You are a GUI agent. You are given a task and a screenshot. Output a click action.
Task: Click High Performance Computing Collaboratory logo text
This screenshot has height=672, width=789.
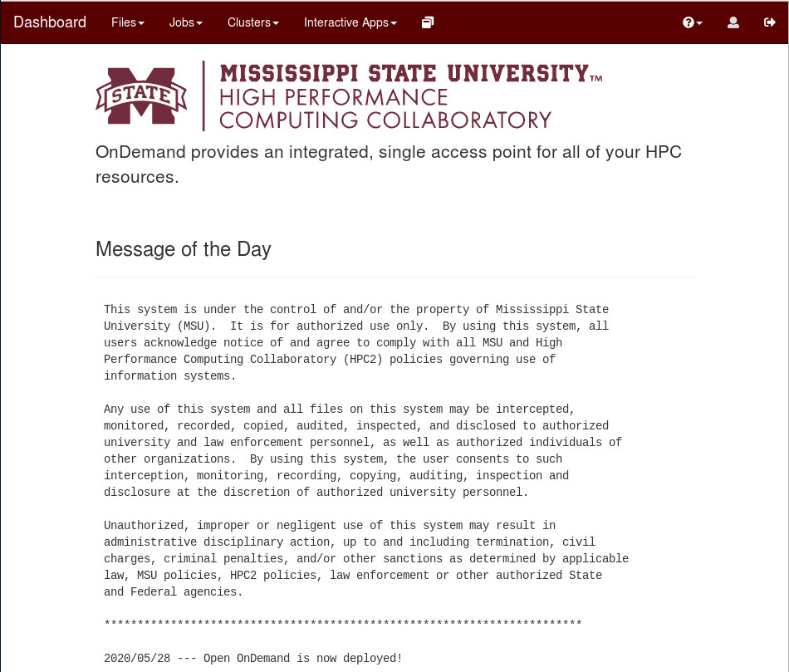[x=385, y=109]
